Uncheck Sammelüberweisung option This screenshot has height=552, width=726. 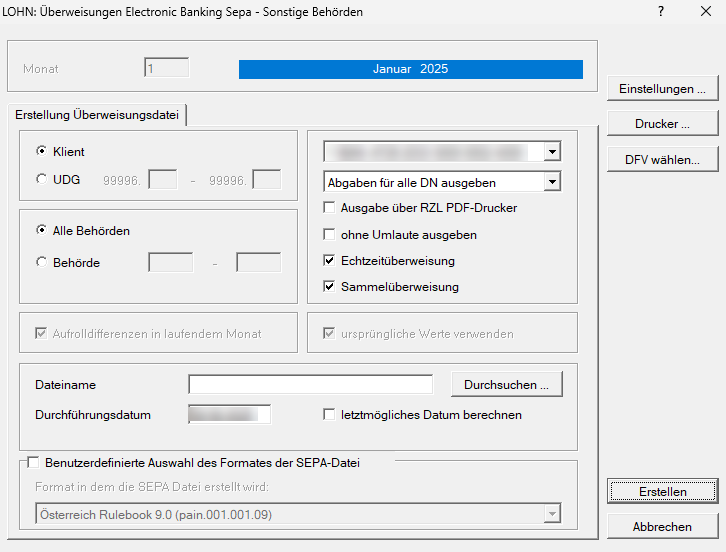coord(331,287)
